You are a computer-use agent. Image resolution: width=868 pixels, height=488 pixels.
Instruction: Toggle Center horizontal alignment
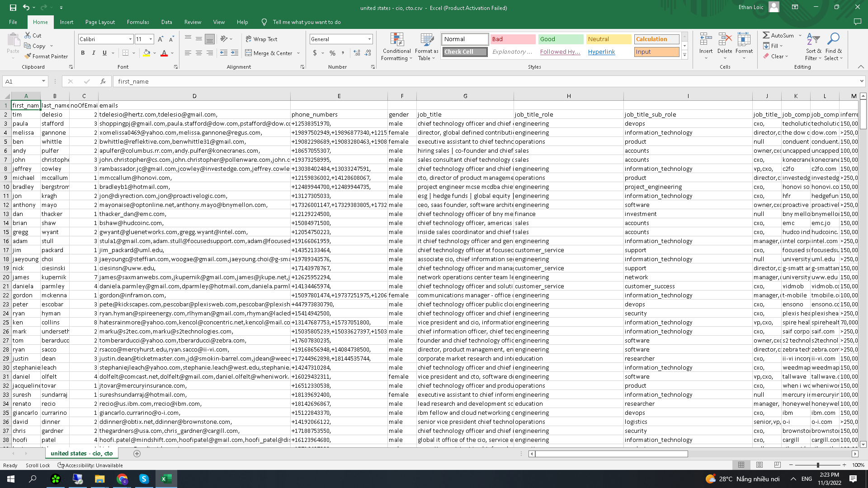coord(198,53)
